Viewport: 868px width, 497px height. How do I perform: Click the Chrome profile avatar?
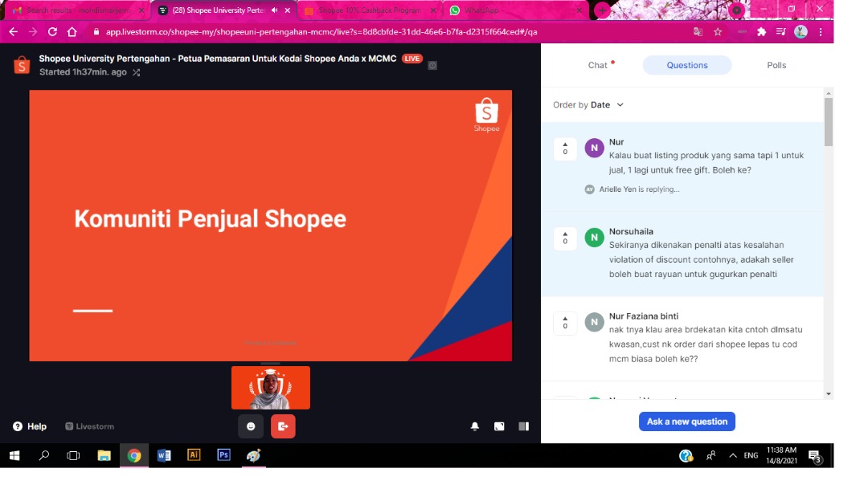coord(800,32)
